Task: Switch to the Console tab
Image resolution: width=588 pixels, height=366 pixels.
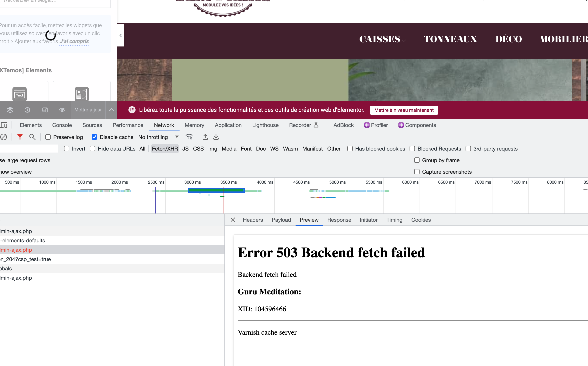Action: (62, 125)
